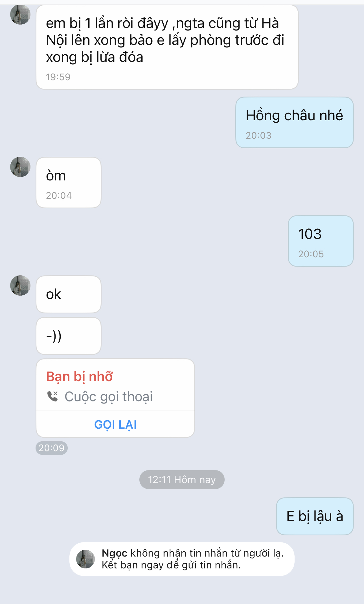The height and width of the screenshot is (604, 364).
Task: Tap GỌI LẠI to call back
Action: (x=115, y=424)
